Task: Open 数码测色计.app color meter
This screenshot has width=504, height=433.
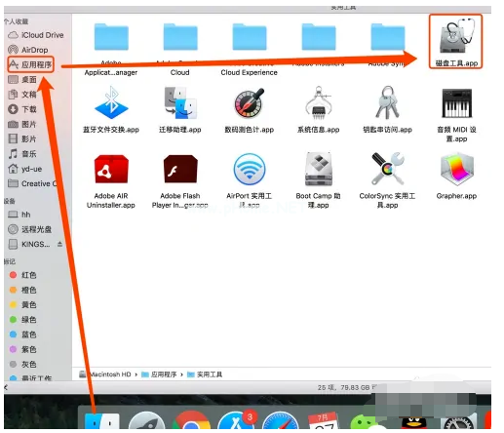Action: click(250, 102)
